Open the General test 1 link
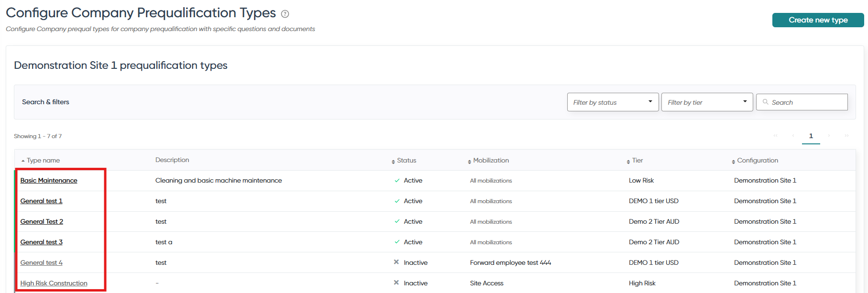The width and height of the screenshot is (868, 293). 42,201
